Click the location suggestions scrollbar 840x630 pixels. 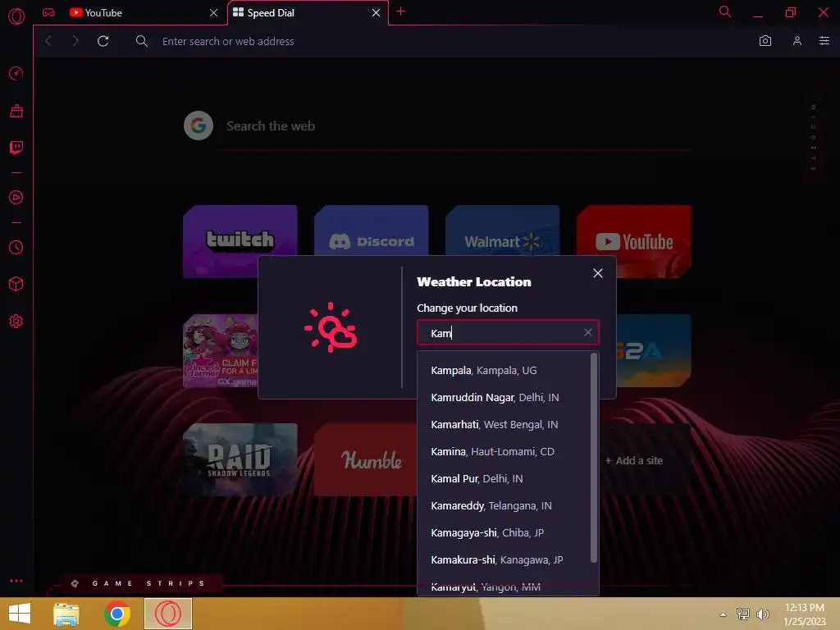point(594,458)
